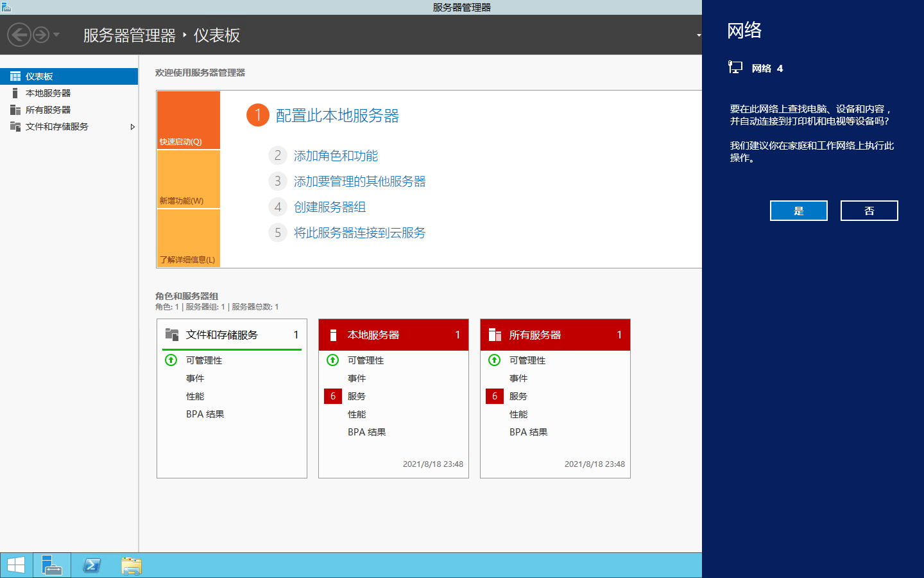Click red 6 badge in 本地服务器 tile

point(333,396)
